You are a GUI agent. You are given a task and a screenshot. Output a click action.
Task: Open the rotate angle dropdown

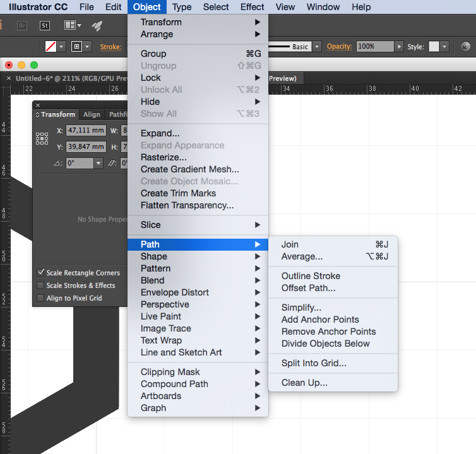(98, 163)
